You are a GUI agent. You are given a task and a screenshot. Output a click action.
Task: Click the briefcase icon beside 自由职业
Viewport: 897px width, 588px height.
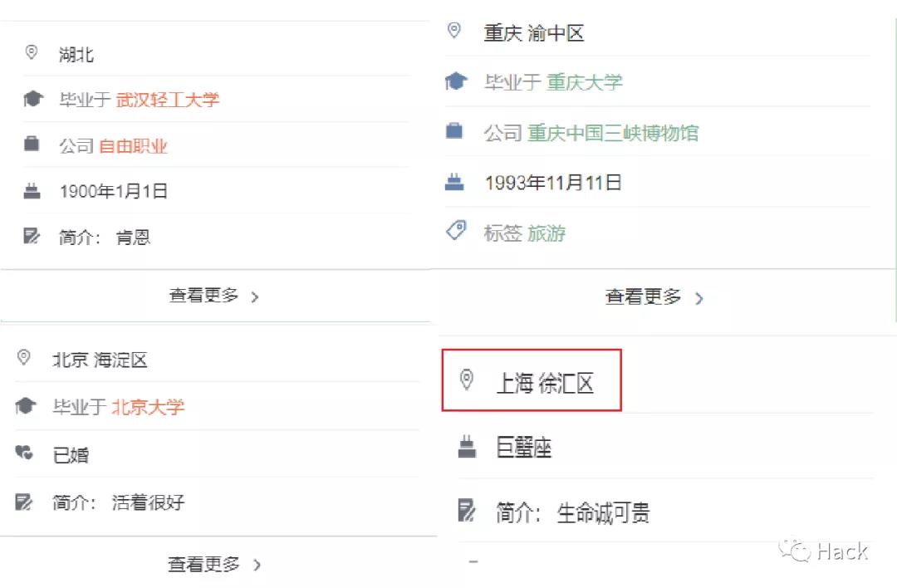click(32, 145)
